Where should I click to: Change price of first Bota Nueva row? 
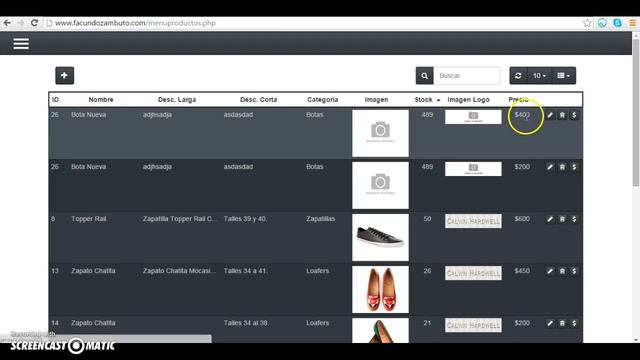point(574,115)
